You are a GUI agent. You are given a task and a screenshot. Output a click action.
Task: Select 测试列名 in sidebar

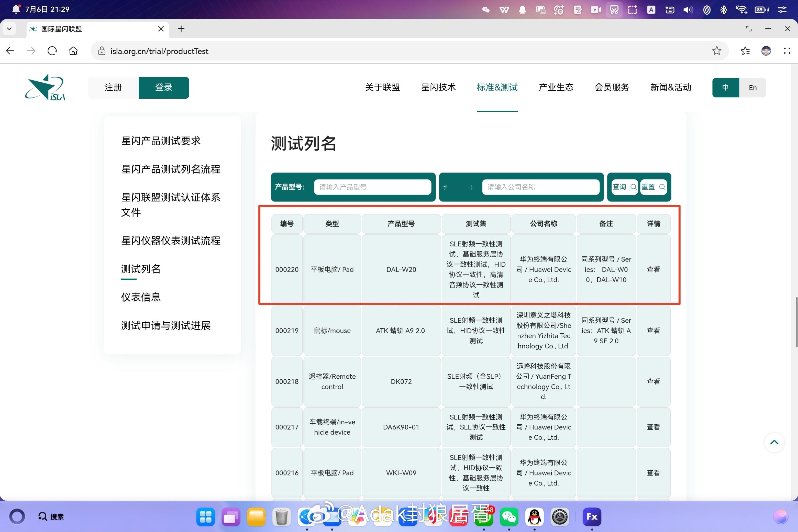coord(141,269)
